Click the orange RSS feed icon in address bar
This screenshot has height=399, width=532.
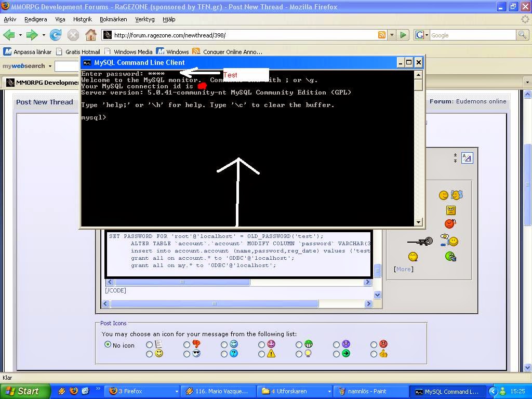[382, 35]
